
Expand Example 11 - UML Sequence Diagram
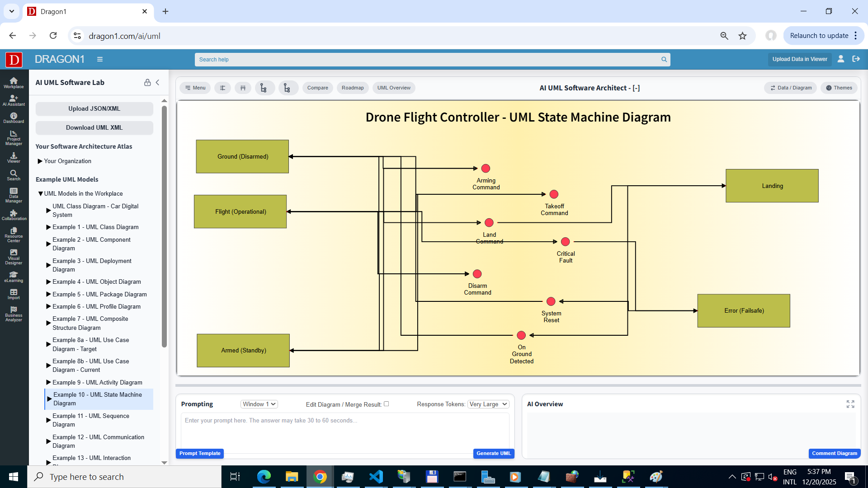(48, 420)
